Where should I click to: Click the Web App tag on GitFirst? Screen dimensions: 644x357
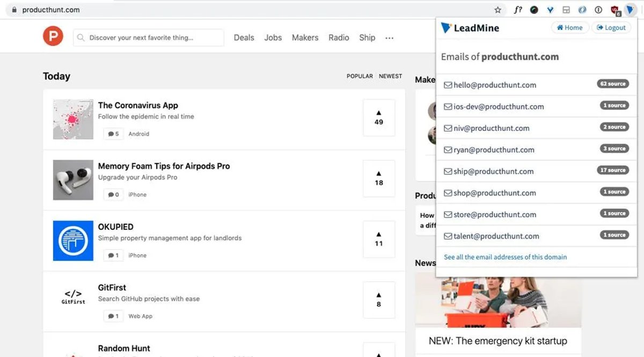tap(141, 316)
